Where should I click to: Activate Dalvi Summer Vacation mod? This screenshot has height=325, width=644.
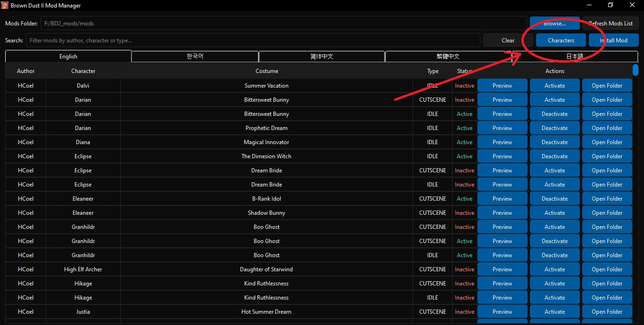pyautogui.click(x=554, y=86)
